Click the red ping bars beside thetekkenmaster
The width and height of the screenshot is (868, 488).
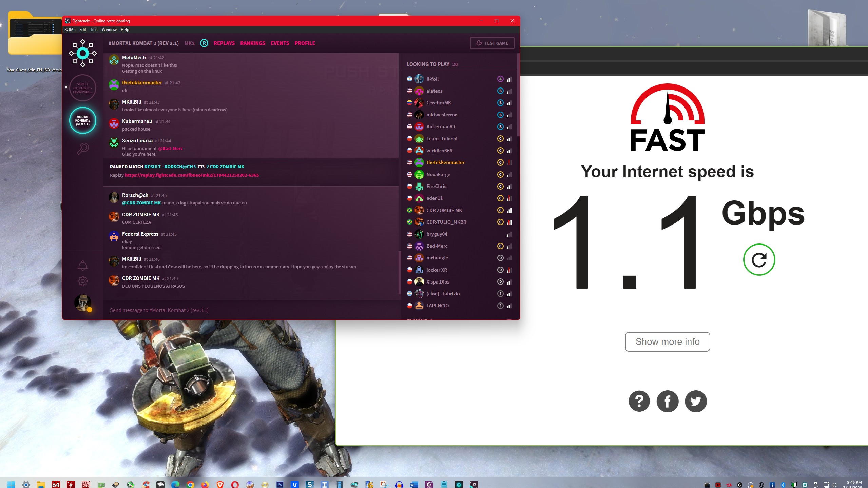509,162
